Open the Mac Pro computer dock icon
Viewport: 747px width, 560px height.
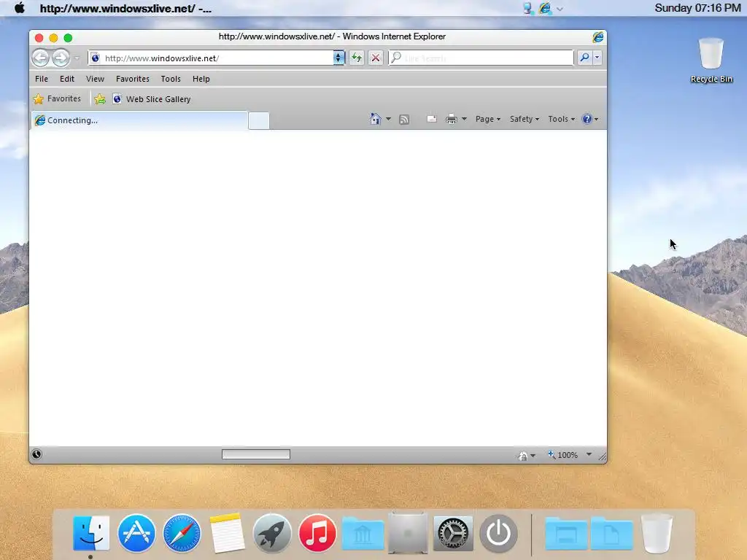[x=408, y=533]
